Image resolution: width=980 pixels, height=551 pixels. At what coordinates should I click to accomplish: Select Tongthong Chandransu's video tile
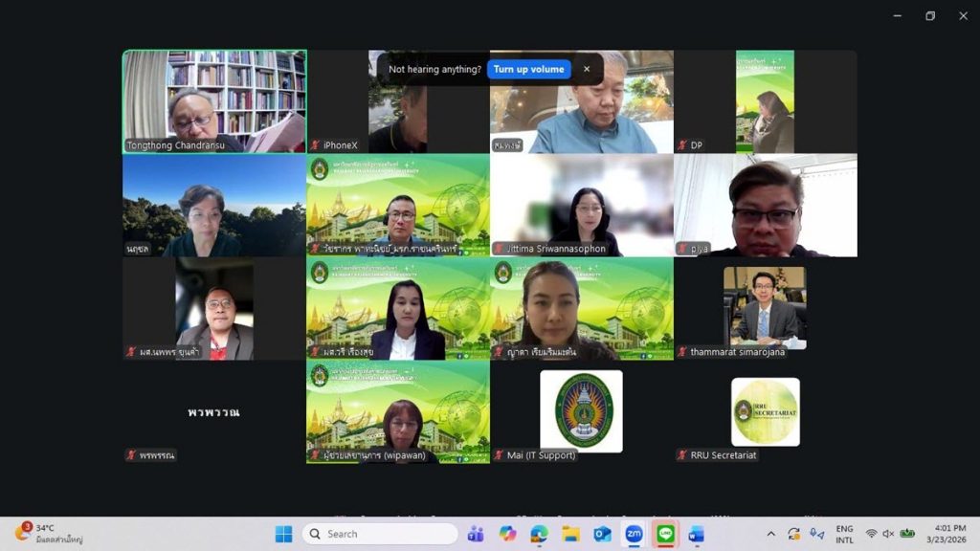tap(214, 101)
